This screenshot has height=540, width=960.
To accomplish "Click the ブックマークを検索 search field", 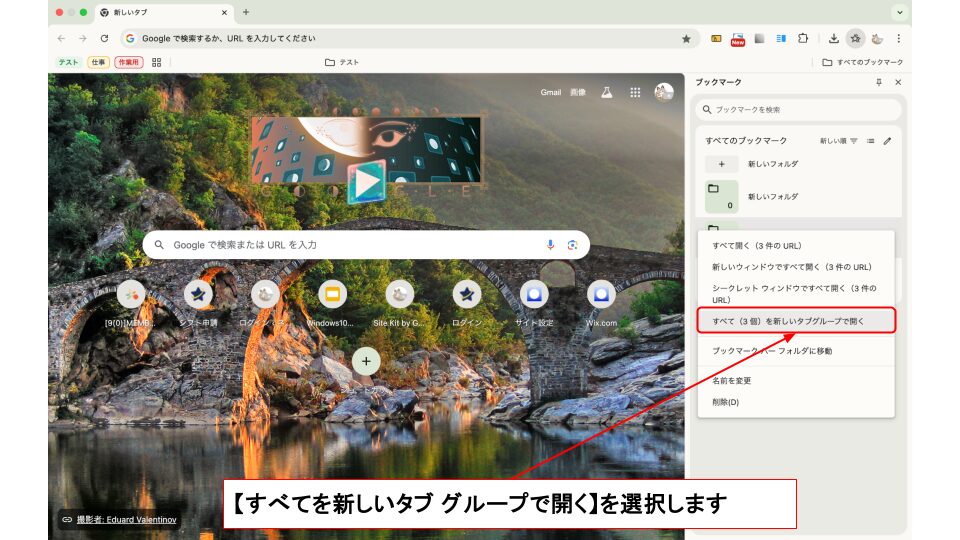I will (x=800, y=109).
